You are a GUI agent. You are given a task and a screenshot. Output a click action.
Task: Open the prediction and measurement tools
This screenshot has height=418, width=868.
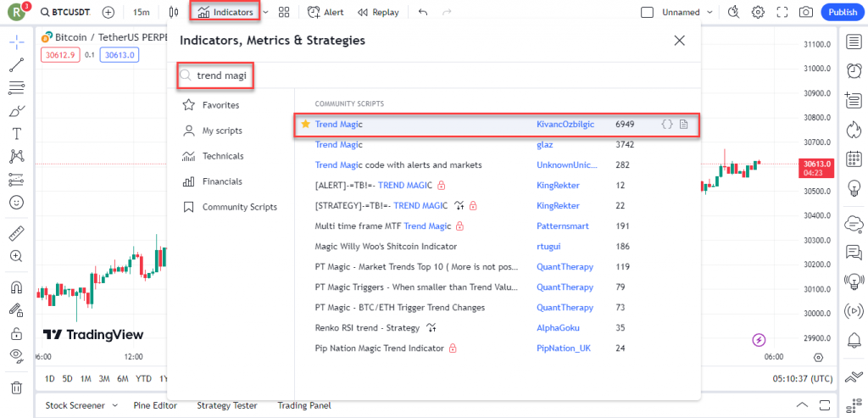[17, 180]
